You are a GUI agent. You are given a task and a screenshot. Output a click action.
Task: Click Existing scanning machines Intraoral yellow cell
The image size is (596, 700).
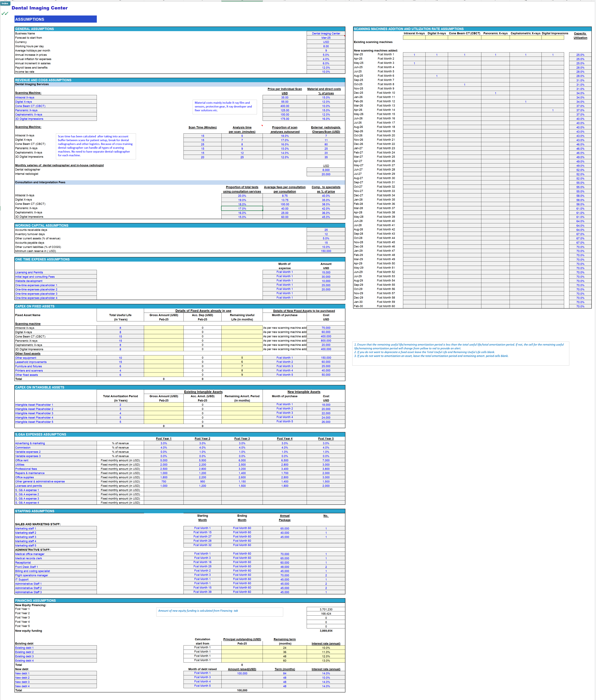[414, 37]
